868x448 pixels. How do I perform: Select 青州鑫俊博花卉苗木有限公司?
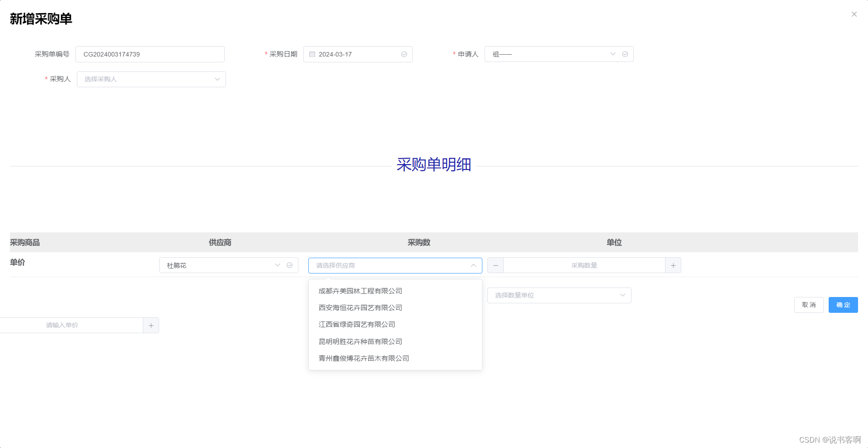395,358
